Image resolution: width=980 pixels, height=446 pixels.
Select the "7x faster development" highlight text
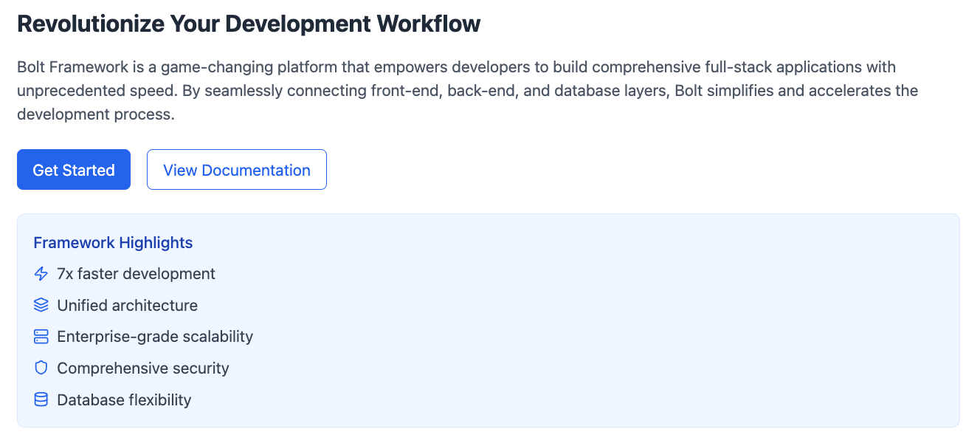coord(136,274)
